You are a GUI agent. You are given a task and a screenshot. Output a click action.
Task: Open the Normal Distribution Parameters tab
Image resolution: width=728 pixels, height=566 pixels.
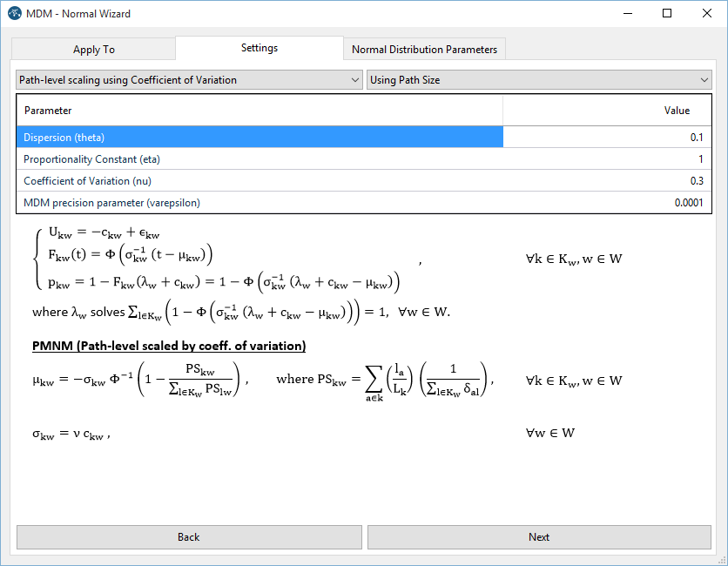pyautogui.click(x=424, y=50)
